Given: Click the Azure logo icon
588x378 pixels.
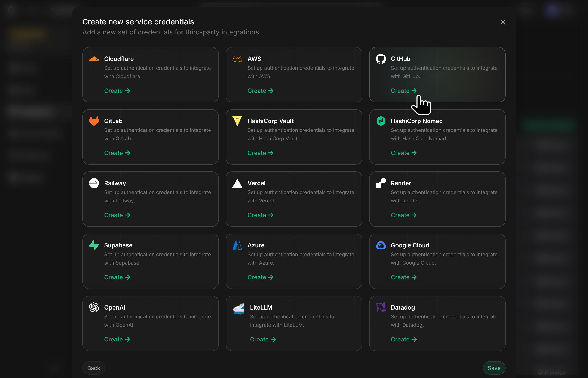Looking at the screenshot, I should coord(237,245).
